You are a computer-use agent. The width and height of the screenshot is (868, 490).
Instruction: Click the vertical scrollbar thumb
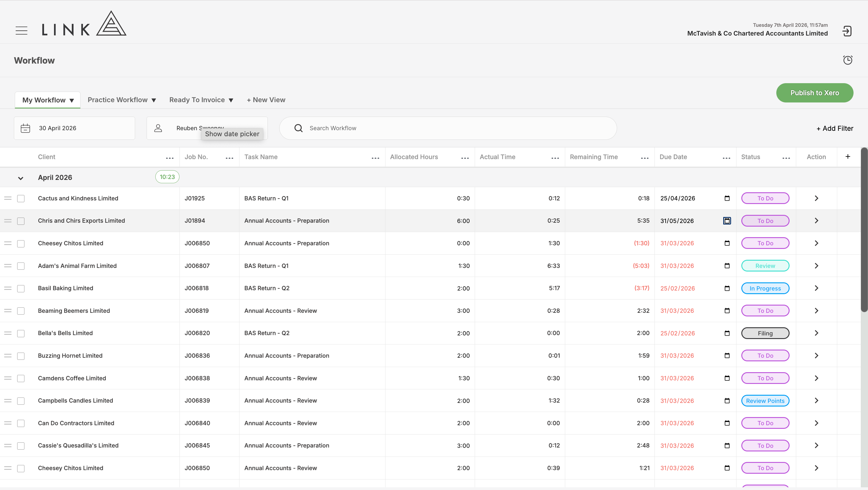[x=864, y=230]
